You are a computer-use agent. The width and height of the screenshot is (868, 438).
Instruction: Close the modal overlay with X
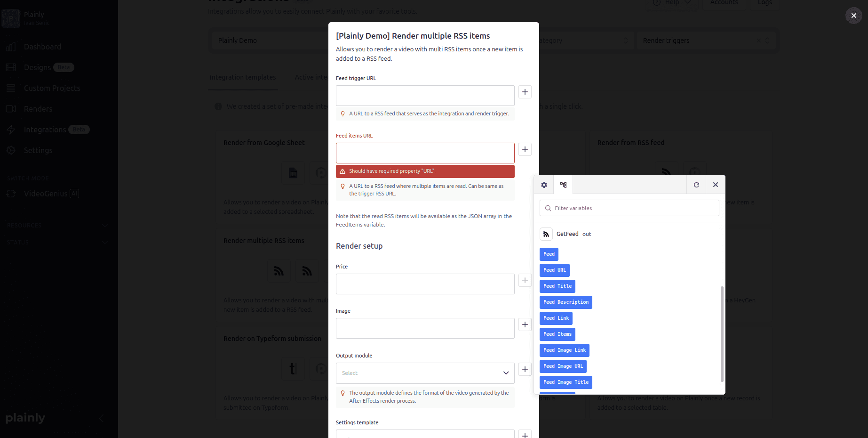coord(854,16)
